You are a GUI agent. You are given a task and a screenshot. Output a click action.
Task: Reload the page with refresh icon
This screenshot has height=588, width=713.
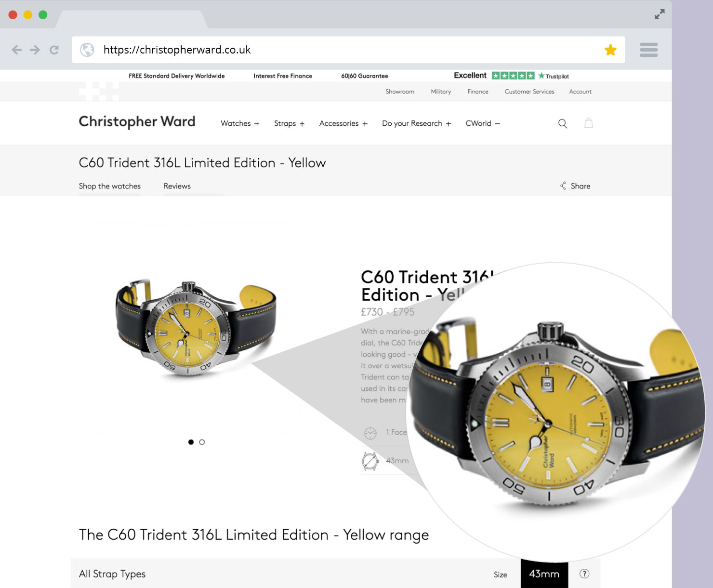pyautogui.click(x=54, y=50)
